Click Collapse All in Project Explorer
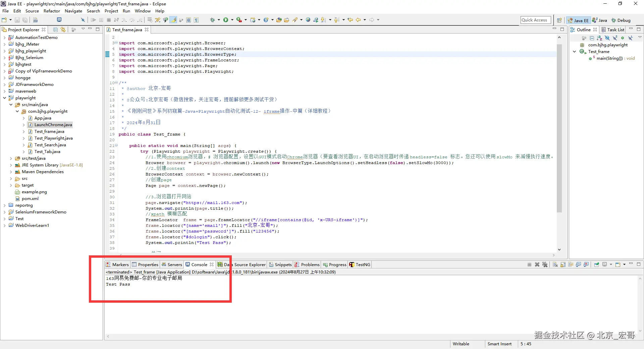The width and height of the screenshot is (644, 349). click(56, 30)
